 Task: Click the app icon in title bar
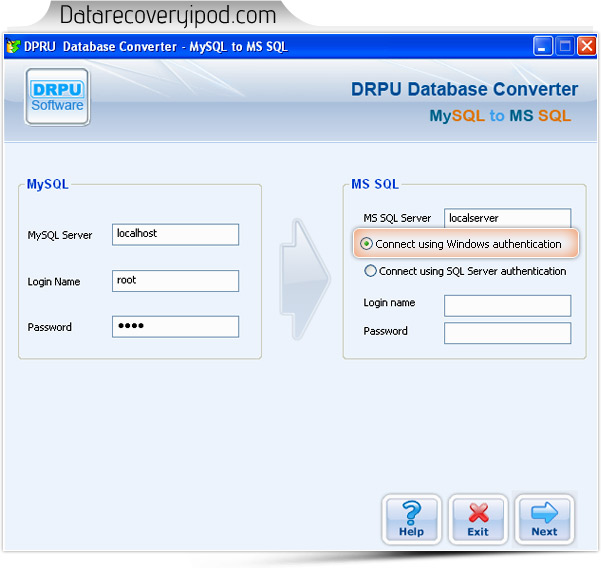click(x=13, y=46)
